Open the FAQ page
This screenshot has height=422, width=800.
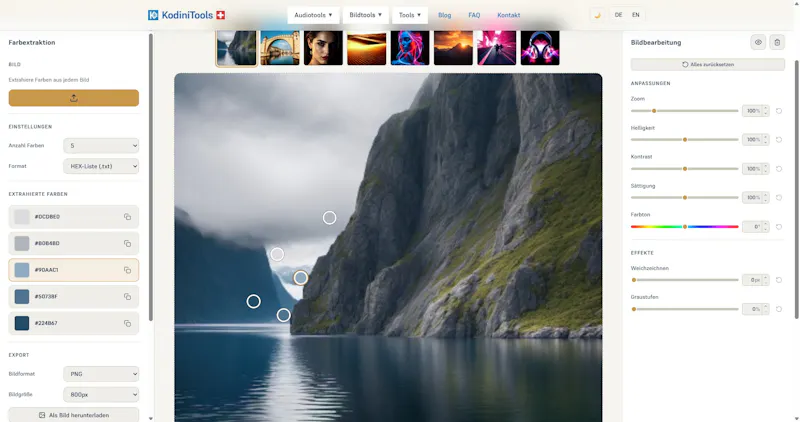pyautogui.click(x=474, y=15)
